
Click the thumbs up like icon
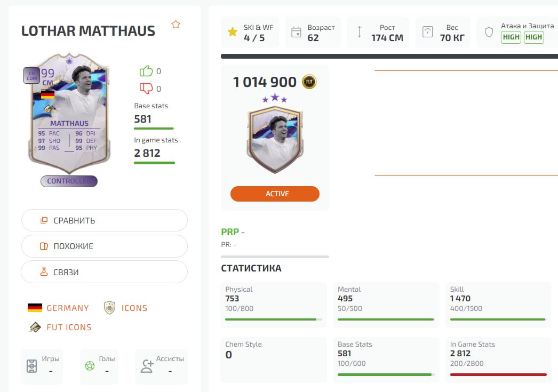click(146, 71)
